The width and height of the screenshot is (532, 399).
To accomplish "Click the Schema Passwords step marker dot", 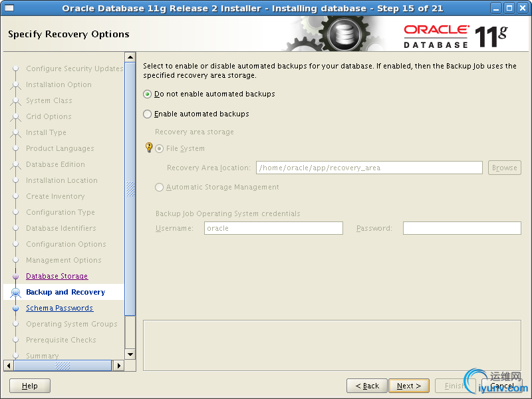I will click(x=15, y=308).
